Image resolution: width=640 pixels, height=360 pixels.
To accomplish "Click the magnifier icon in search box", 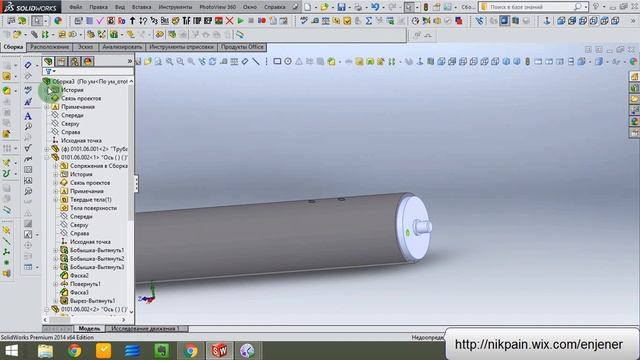I will (x=578, y=7).
